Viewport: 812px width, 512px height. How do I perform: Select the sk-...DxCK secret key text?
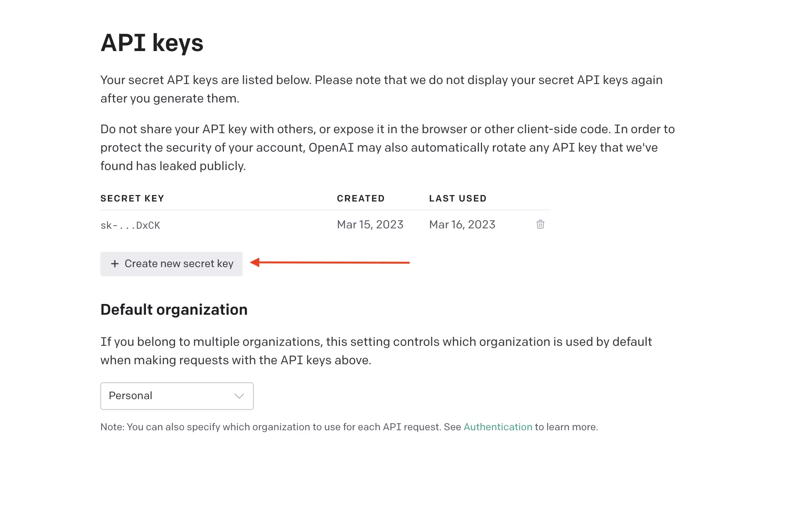point(130,225)
